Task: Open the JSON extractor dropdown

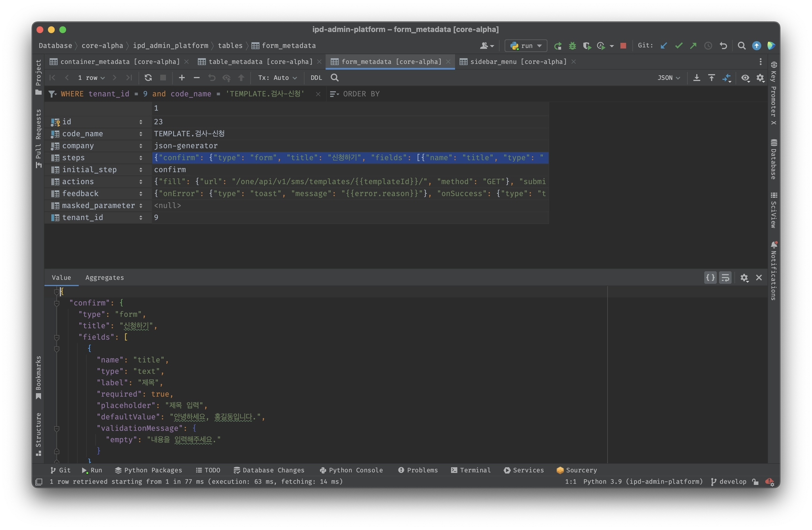Action: 668,78
